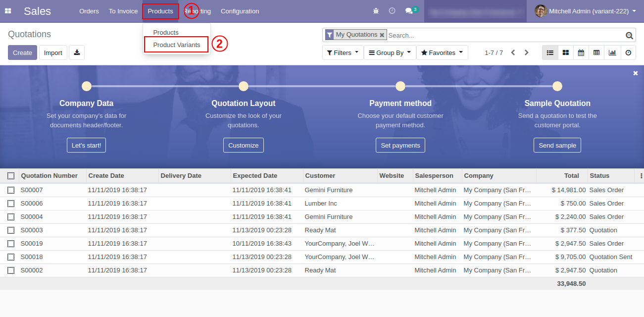Open the apps grid menu icon
The height and width of the screenshot is (317, 644).
[x=8, y=11]
